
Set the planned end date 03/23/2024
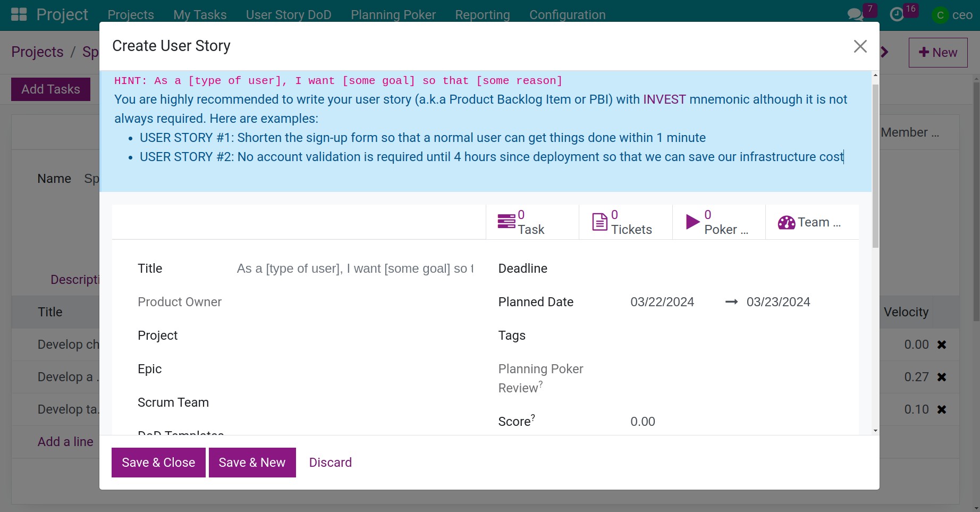[x=779, y=302]
